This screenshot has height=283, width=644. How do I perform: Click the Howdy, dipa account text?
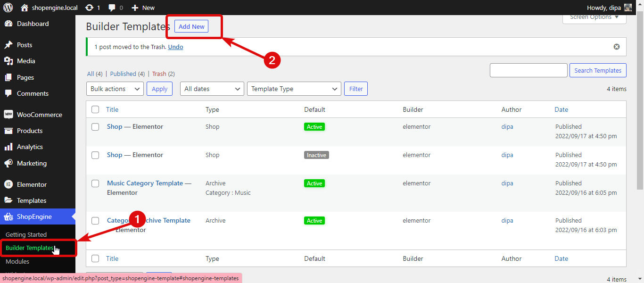pos(603,8)
